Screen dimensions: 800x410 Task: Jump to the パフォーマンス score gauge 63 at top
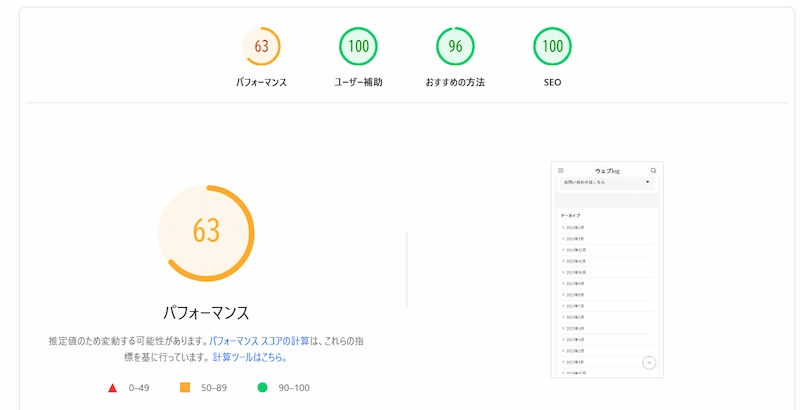261,46
